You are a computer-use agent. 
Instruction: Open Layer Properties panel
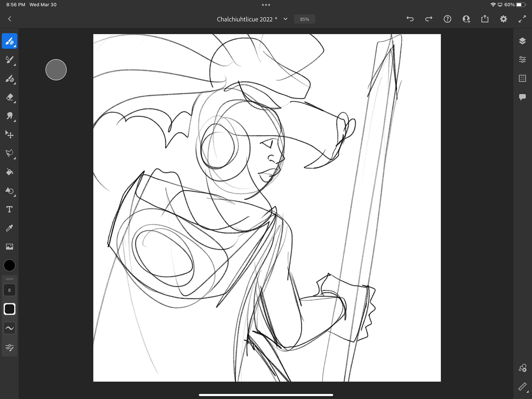pyautogui.click(x=522, y=60)
